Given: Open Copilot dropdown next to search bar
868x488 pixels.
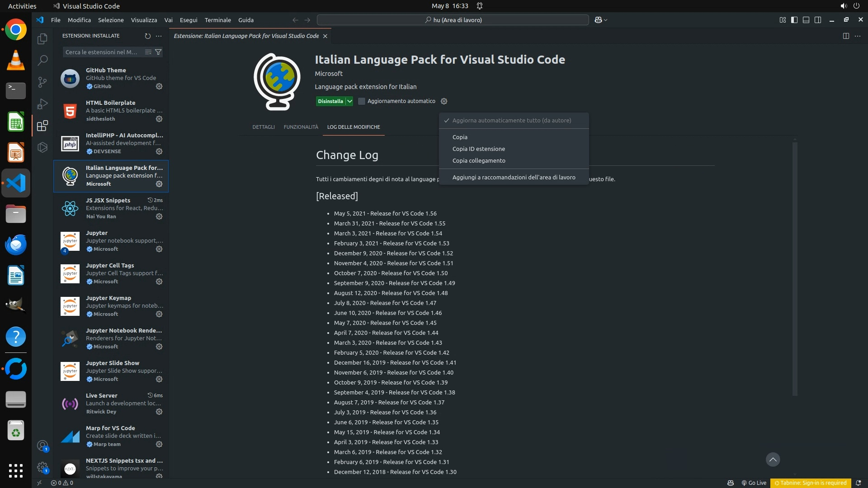Looking at the screenshot, I should 601,20.
